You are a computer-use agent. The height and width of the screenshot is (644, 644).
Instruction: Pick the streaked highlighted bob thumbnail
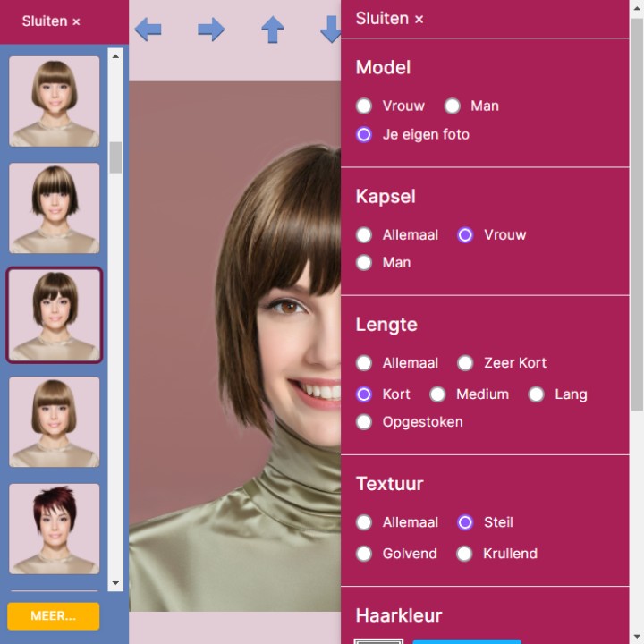[55, 208]
